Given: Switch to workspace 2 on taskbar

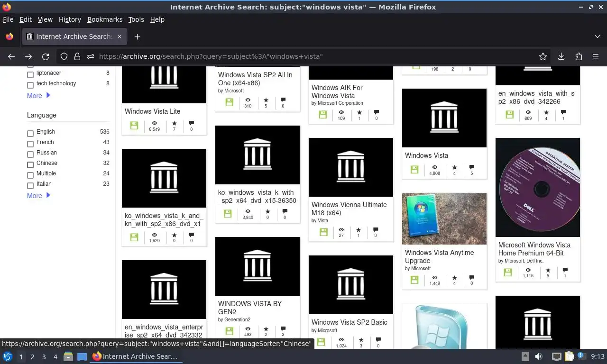Looking at the screenshot, I should (x=33, y=356).
